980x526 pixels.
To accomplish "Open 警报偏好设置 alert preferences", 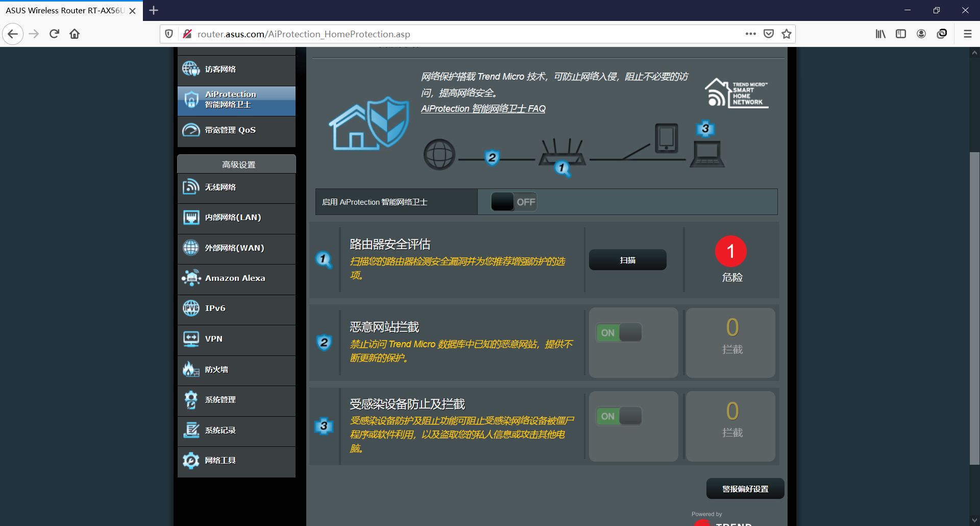I will tap(745, 489).
